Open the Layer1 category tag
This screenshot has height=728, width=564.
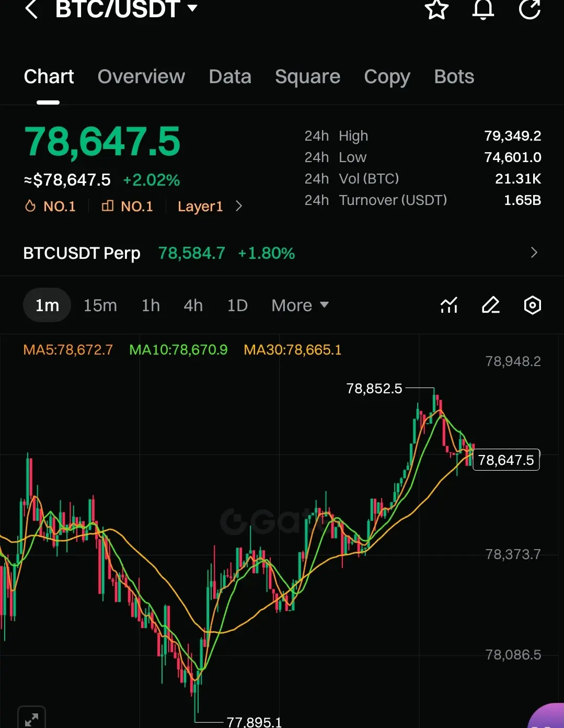pos(200,206)
